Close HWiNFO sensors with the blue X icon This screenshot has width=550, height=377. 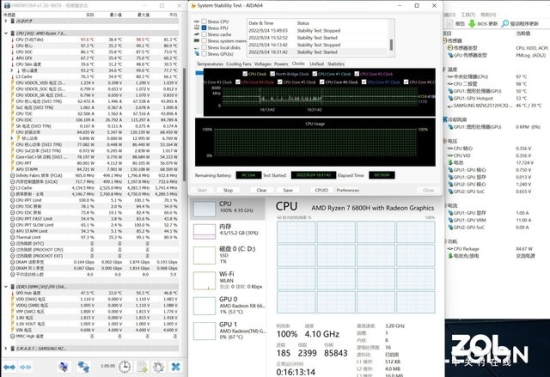(175, 367)
